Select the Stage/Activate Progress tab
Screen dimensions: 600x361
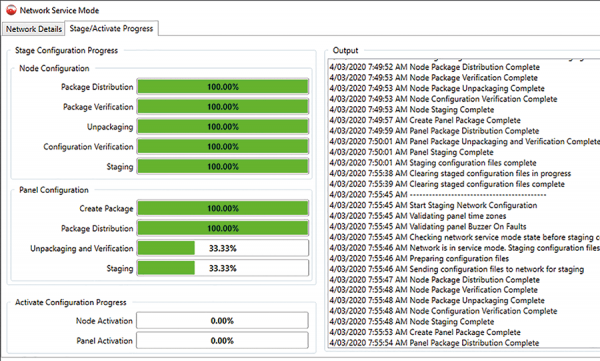tap(111, 28)
